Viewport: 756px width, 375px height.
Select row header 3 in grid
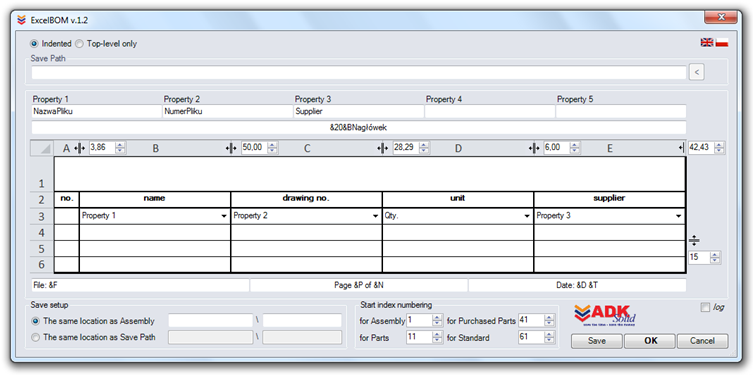(42, 216)
